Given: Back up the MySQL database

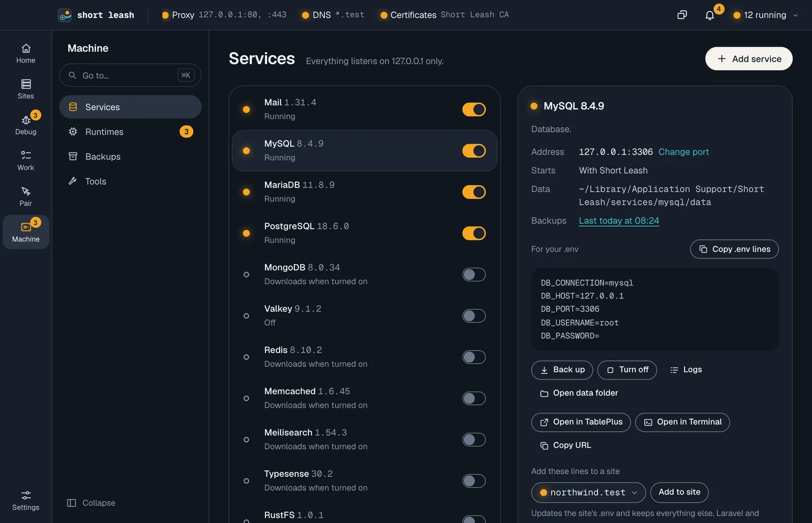Looking at the screenshot, I should [x=562, y=370].
